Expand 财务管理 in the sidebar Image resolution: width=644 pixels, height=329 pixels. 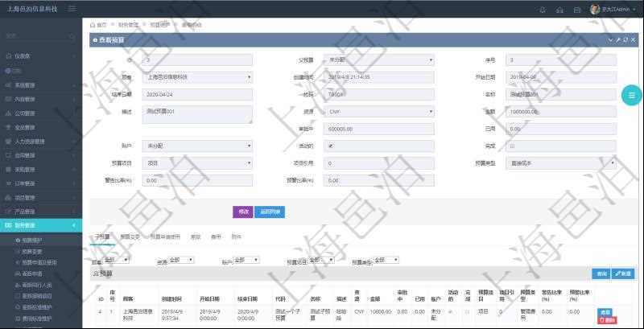pyautogui.click(x=40, y=225)
